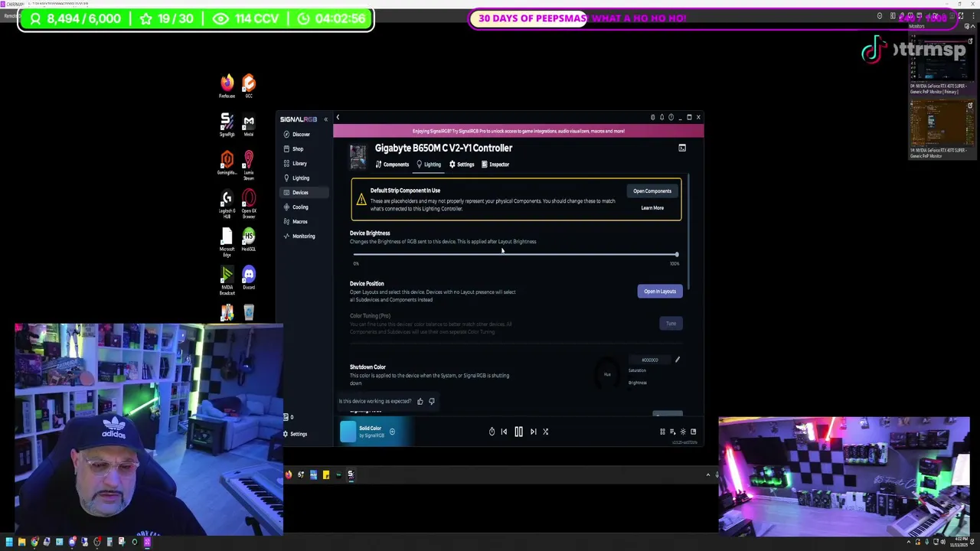Switch to the Lighting tab of controller
The height and width of the screenshot is (551, 980).
click(x=428, y=165)
